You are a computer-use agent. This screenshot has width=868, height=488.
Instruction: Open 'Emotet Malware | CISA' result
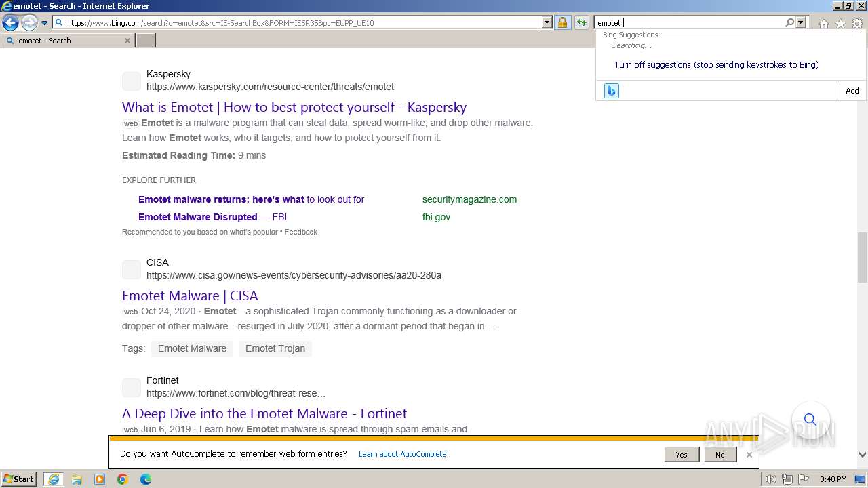point(190,296)
